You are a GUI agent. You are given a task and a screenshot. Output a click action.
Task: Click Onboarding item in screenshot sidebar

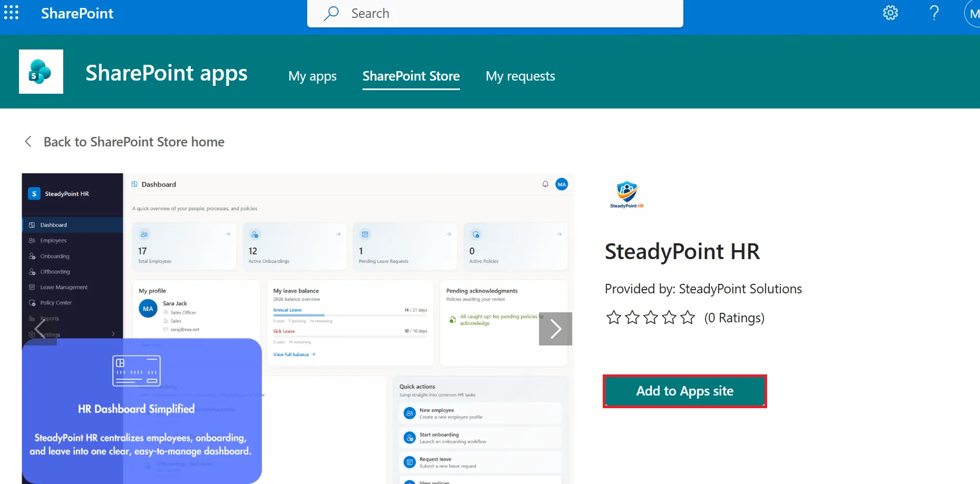click(x=72, y=256)
